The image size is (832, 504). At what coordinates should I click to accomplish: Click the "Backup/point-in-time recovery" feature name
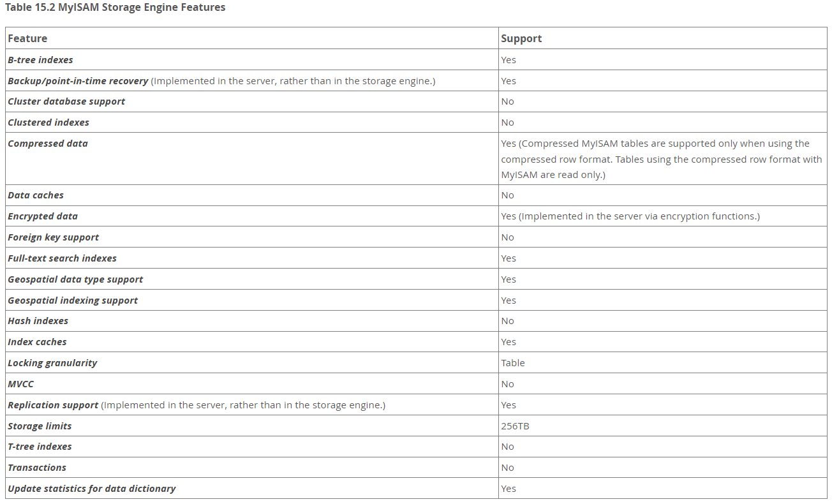tap(78, 81)
